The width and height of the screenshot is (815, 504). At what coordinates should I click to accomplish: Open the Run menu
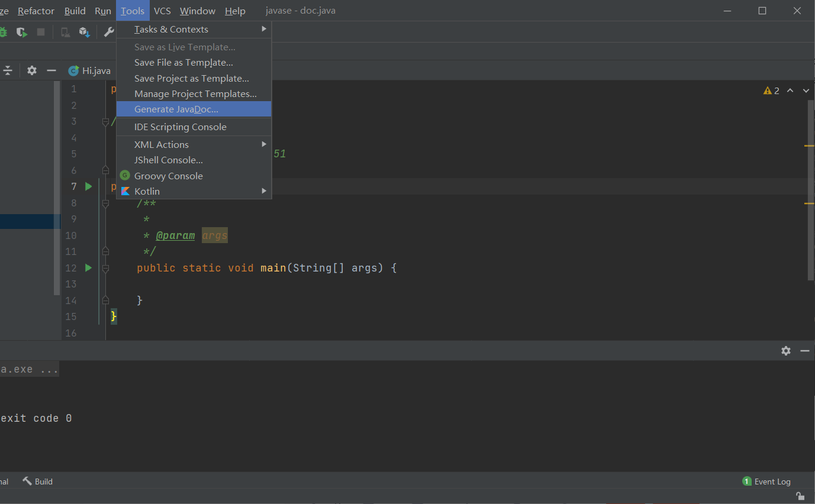103,11
